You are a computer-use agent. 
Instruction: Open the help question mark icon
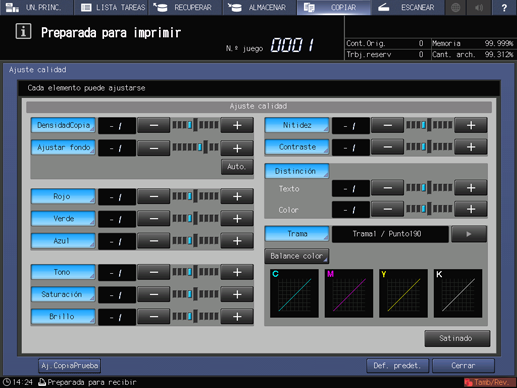(504, 7)
